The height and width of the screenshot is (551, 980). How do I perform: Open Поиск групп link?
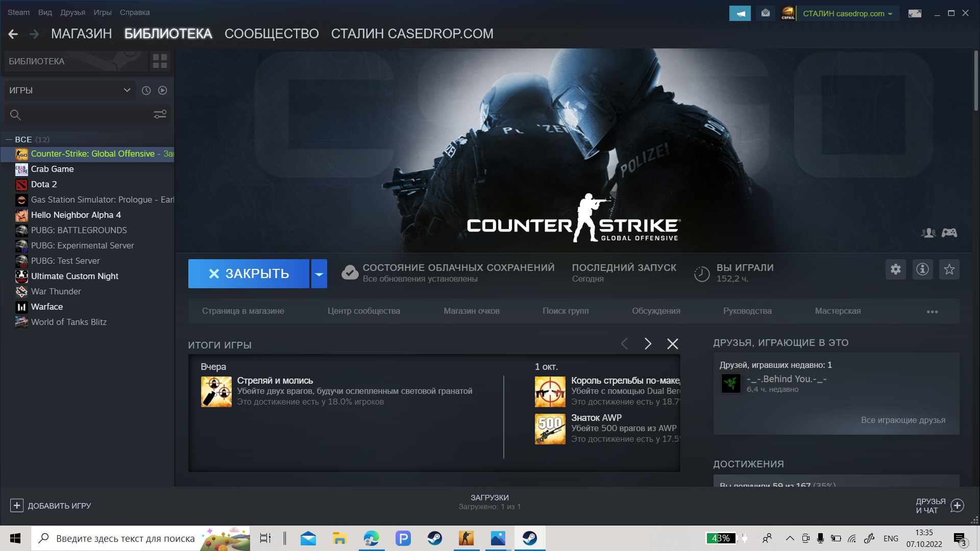(x=566, y=311)
